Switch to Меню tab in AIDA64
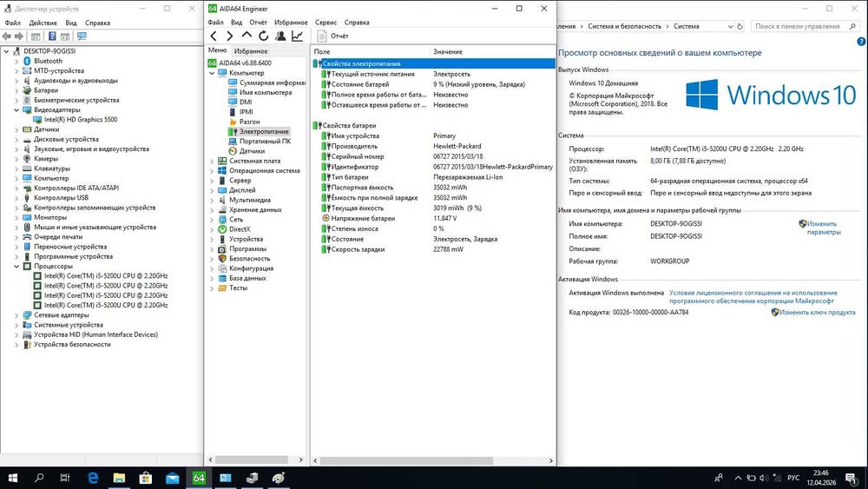The width and height of the screenshot is (868, 489). (x=217, y=50)
